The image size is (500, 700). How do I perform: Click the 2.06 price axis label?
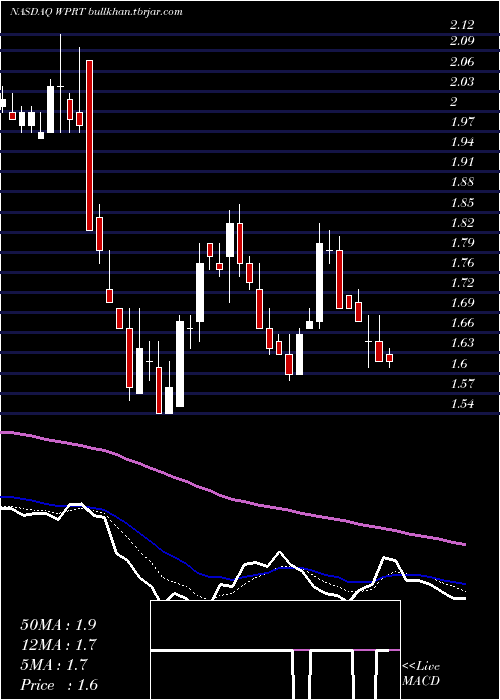tap(462, 62)
